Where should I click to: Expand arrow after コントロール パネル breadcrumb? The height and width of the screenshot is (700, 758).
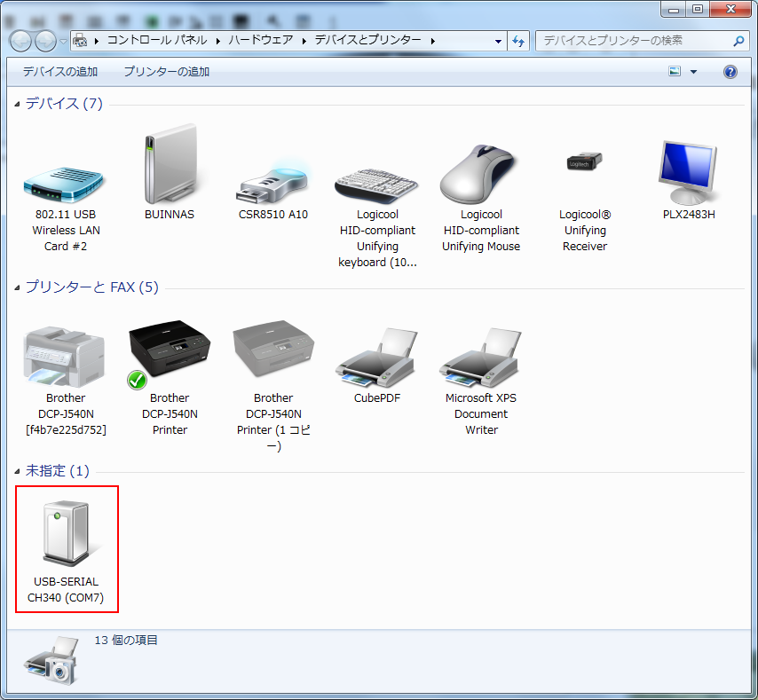coord(218,41)
